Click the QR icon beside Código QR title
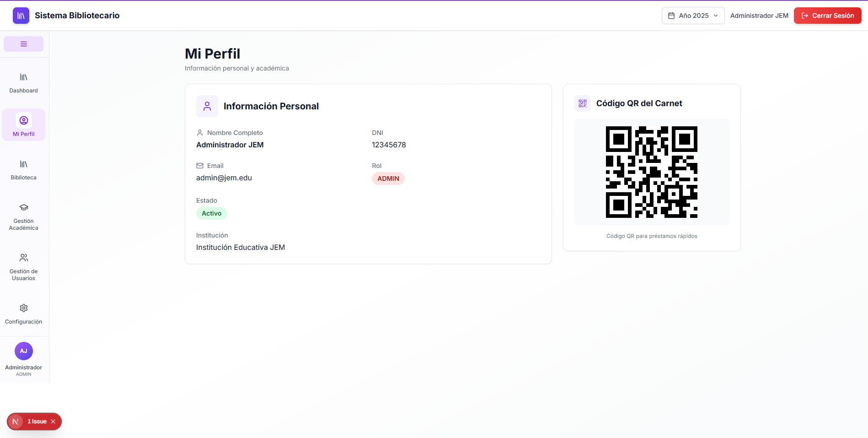This screenshot has height=438, width=868. (583, 103)
